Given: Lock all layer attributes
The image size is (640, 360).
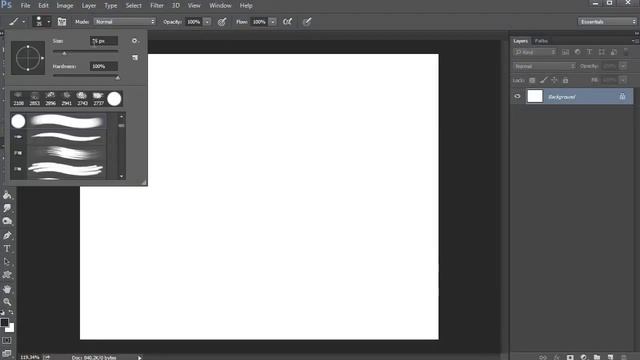Looking at the screenshot, I should pyautogui.click(x=565, y=80).
